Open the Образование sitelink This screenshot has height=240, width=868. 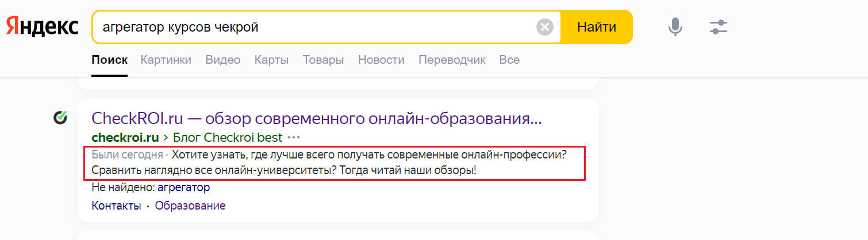(190, 206)
